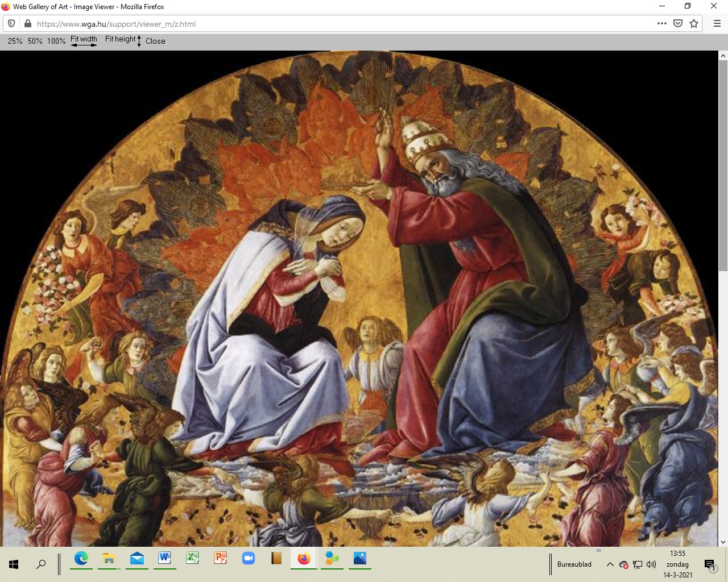Click the Save to Pocket icon
The height and width of the screenshot is (582, 728).
pos(678,24)
